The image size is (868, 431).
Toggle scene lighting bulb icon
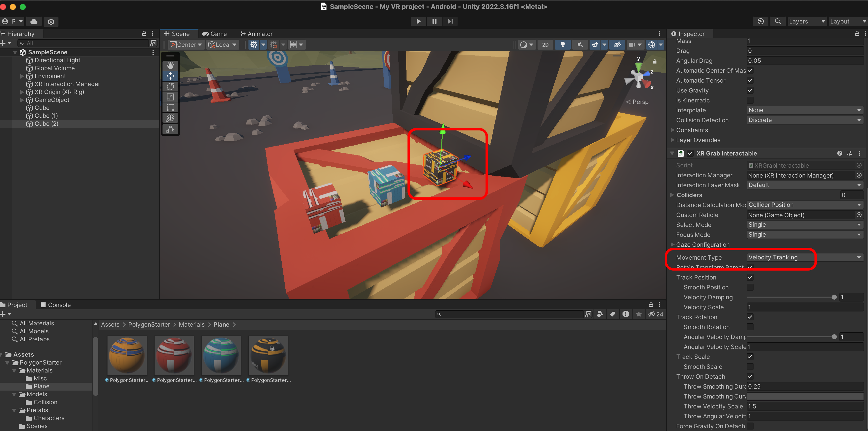562,45
